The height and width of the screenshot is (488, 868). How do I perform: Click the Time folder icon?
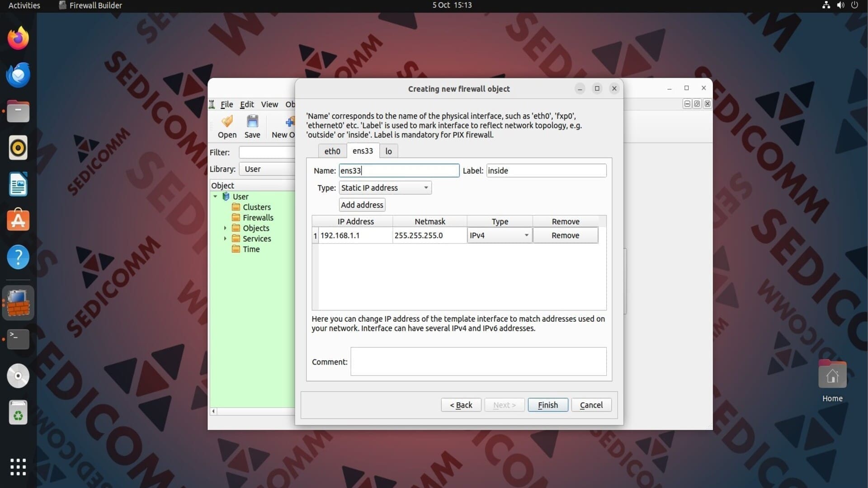coord(236,249)
